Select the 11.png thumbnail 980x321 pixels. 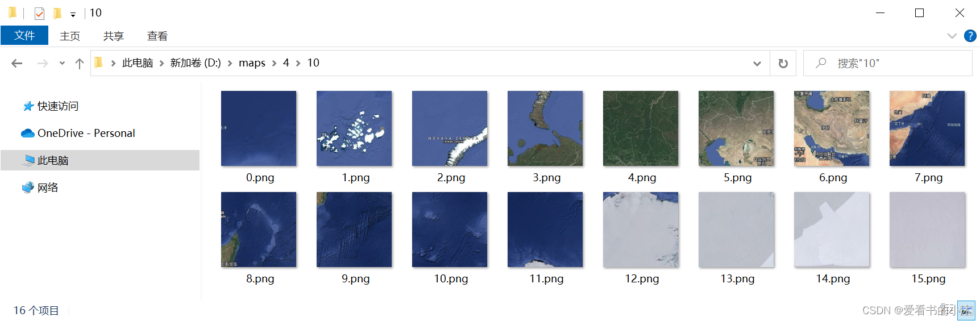545,230
